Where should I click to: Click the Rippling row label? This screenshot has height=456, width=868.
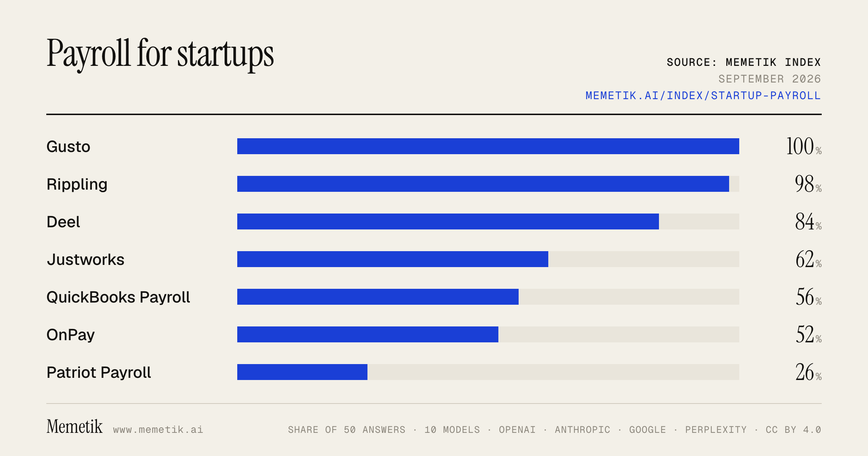(x=77, y=185)
